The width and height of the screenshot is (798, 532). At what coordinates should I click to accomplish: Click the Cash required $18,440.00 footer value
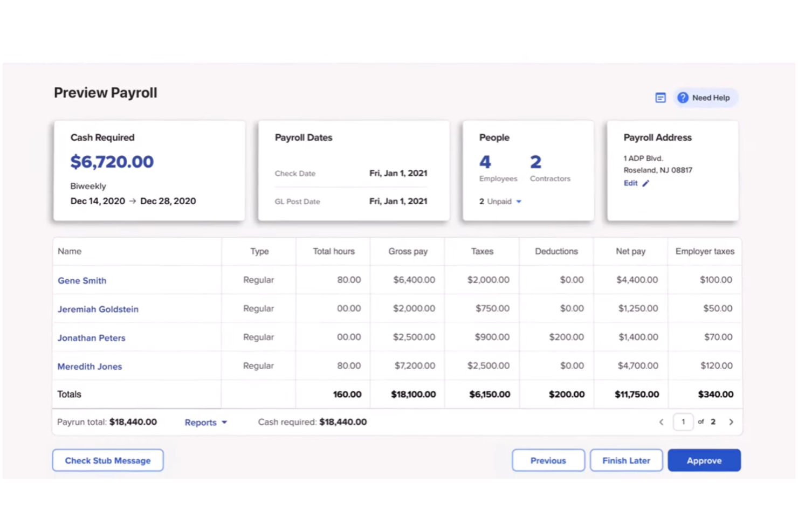tap(343, 422)
